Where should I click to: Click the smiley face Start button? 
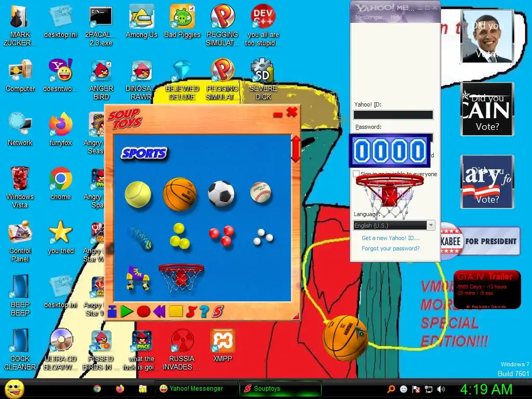(x=14, y=389)
